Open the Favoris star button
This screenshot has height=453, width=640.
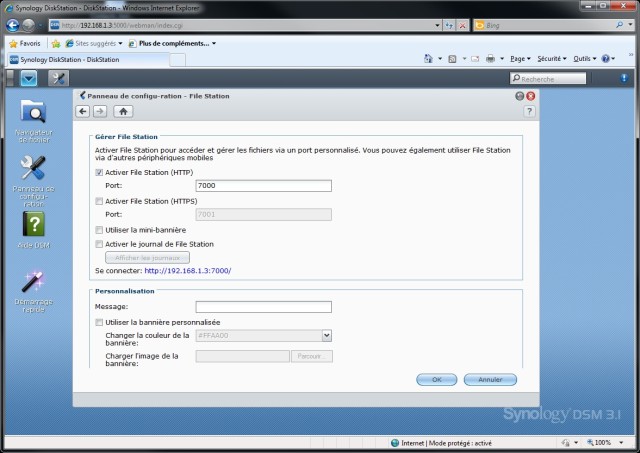[25, 43]
